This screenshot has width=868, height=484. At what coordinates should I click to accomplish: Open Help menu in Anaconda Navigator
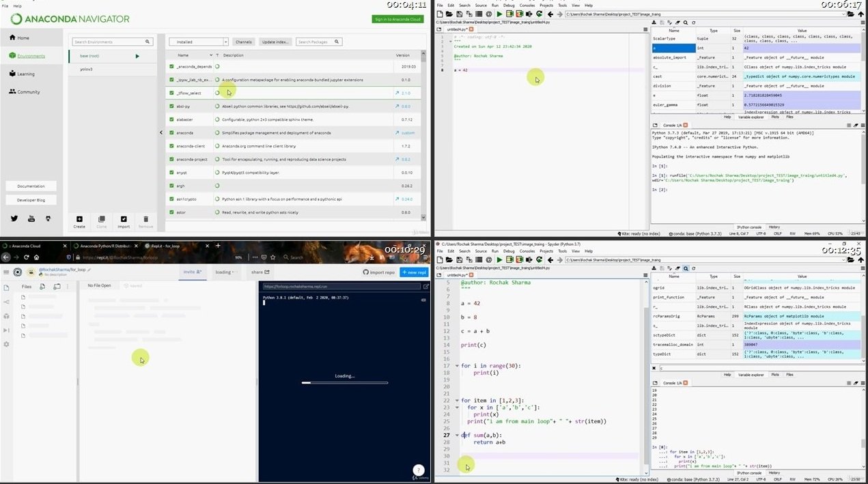[x=17, y=5]
